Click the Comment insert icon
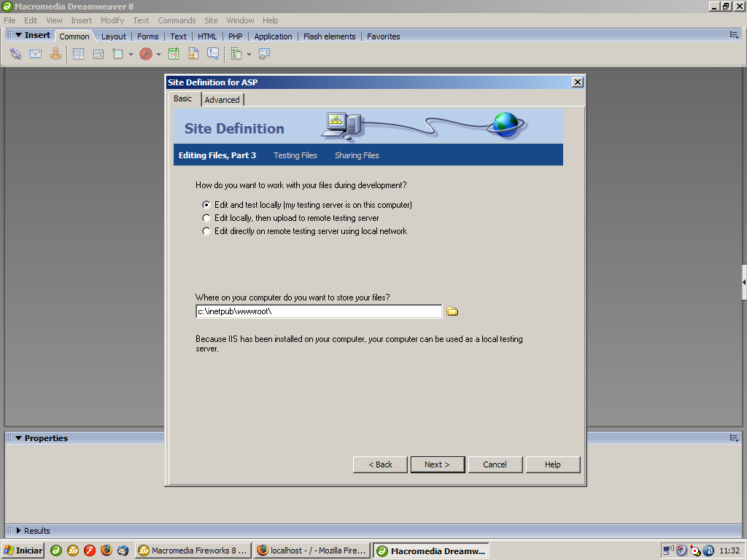Image resolution: width=747 pixels, height=560 pixels. [x=213, y=54]
